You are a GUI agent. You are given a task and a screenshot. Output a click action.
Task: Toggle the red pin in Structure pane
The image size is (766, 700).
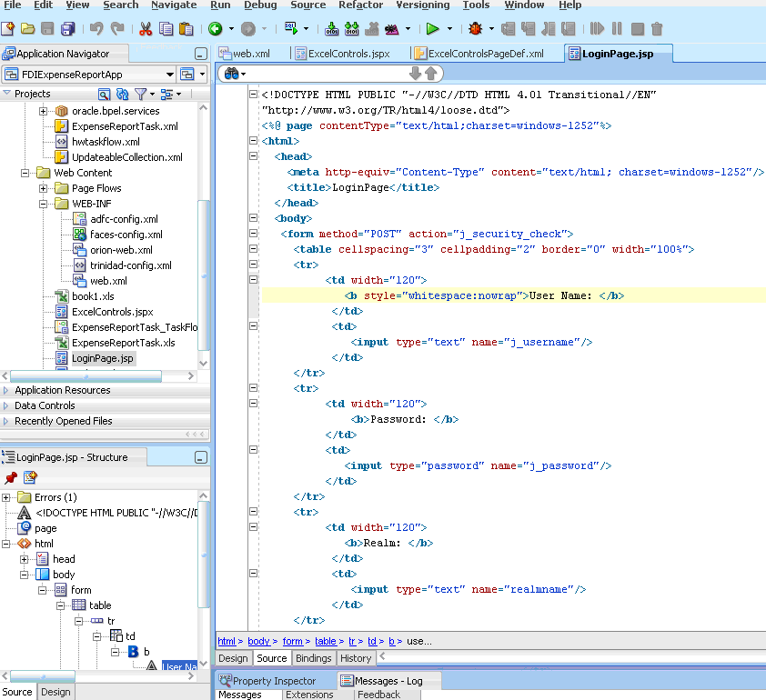click(11, 476)
